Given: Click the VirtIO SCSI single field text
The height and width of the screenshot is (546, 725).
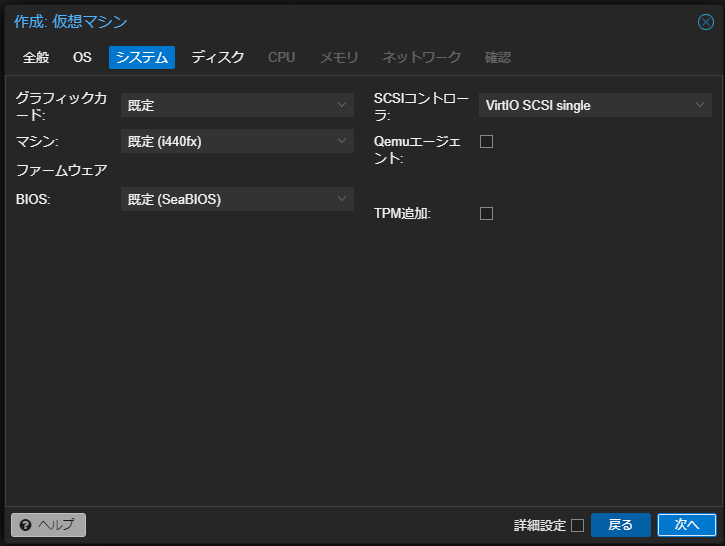Looking at the screenshot, I should click(538, 105).
